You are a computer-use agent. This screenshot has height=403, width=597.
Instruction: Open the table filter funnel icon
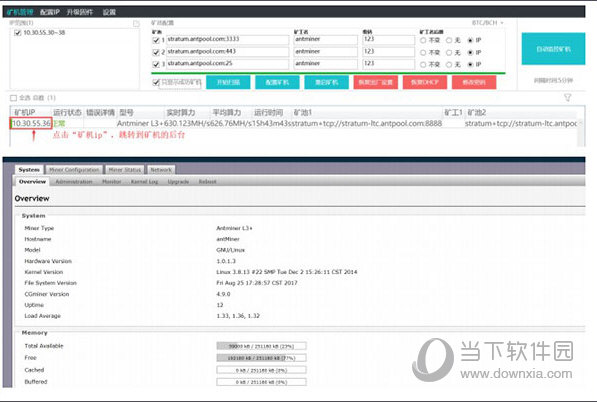[x=567, y=98]
